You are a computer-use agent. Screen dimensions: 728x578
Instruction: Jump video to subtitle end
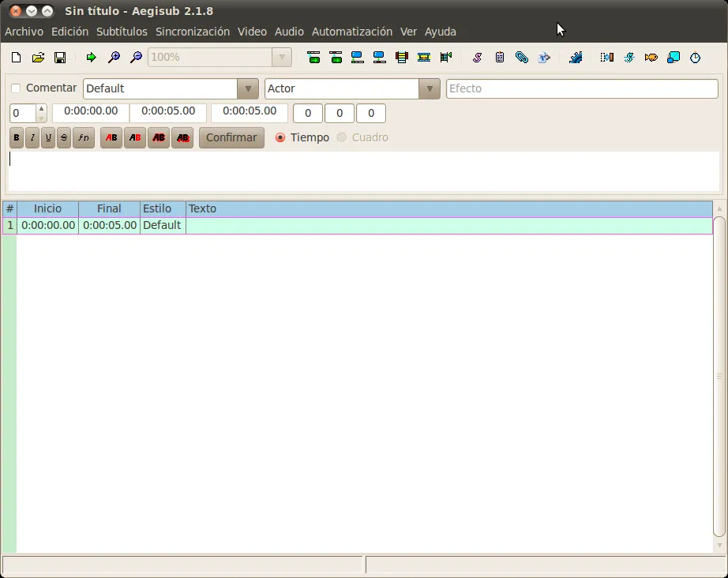[x=379, y=58]
